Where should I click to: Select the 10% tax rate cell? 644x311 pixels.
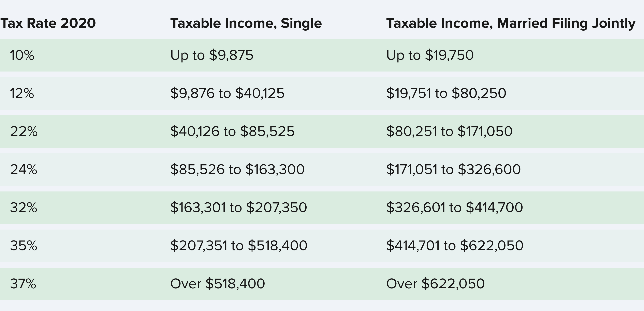coord(22,55)
